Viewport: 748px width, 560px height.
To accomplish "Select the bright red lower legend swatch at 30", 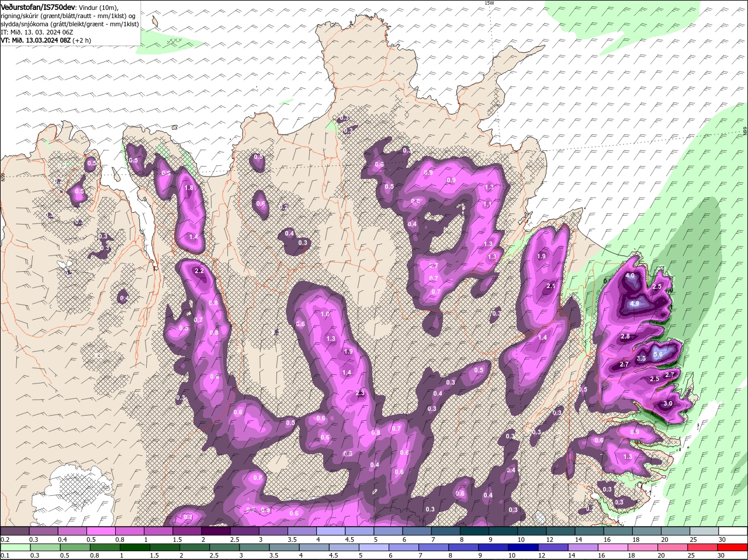I will click(733, 548).
